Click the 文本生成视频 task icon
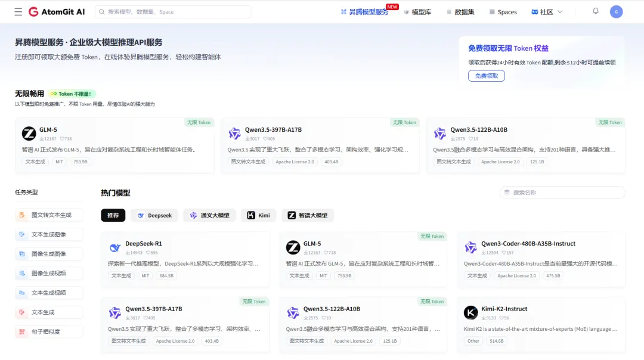The width and height of the screenshot is (644, 360). pyautogui.click(x=22, y=293)
